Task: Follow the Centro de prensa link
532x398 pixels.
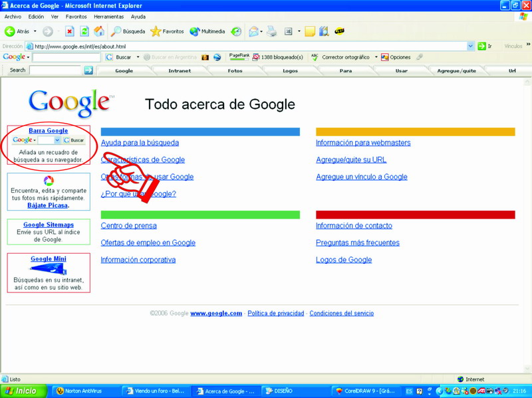Action: point(128,226)
